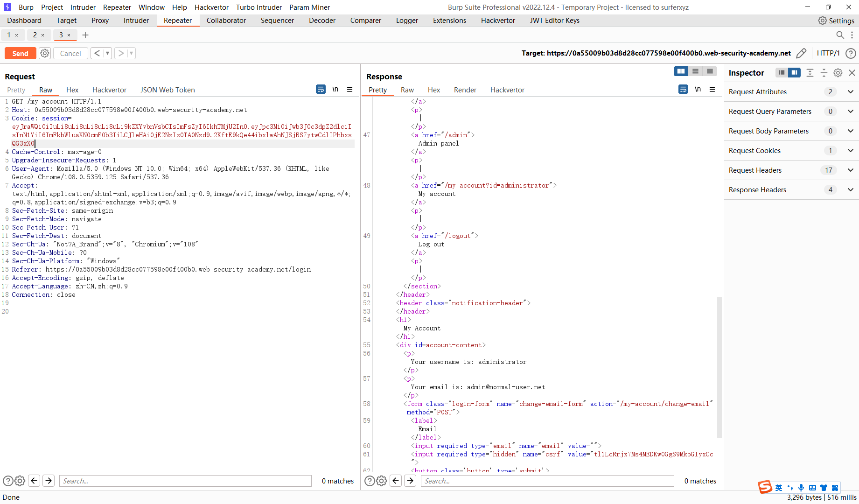Toggle HTTP/1 protocol selector
Image resolution: width=859 pixels, height=504 pixels.
coord(828,53)
